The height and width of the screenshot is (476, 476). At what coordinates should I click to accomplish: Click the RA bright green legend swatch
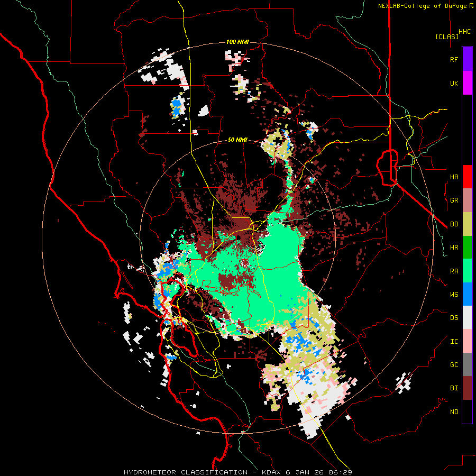467,271
